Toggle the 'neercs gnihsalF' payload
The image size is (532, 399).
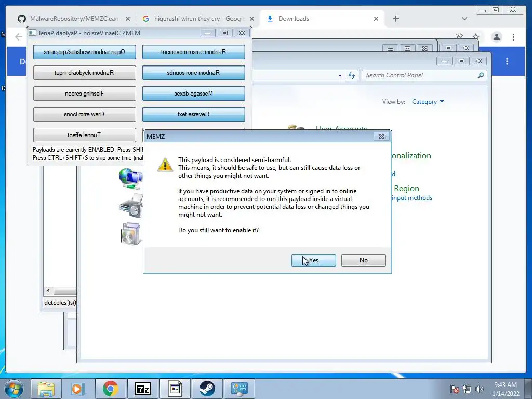[x=85, y=94]
